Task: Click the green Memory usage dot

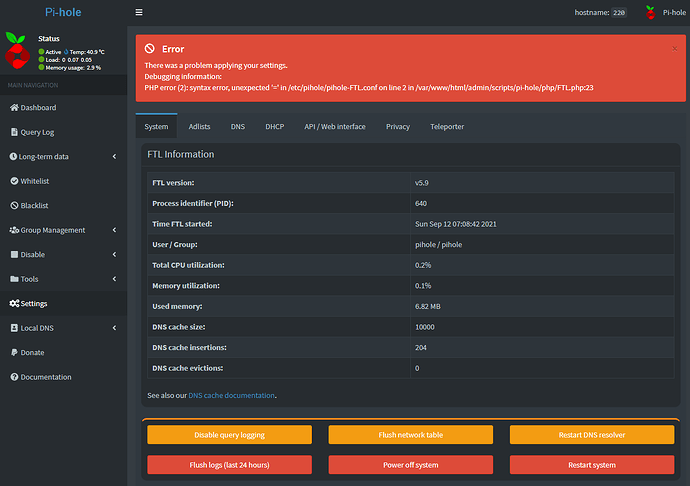Action: (41, 67)
